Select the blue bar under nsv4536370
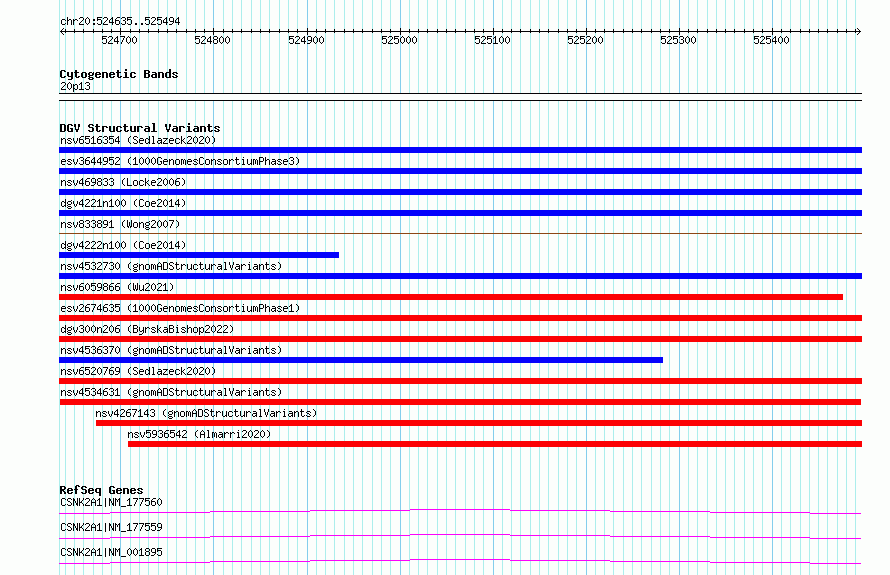The height and width of the screenshot is (575, 890). 361,360
